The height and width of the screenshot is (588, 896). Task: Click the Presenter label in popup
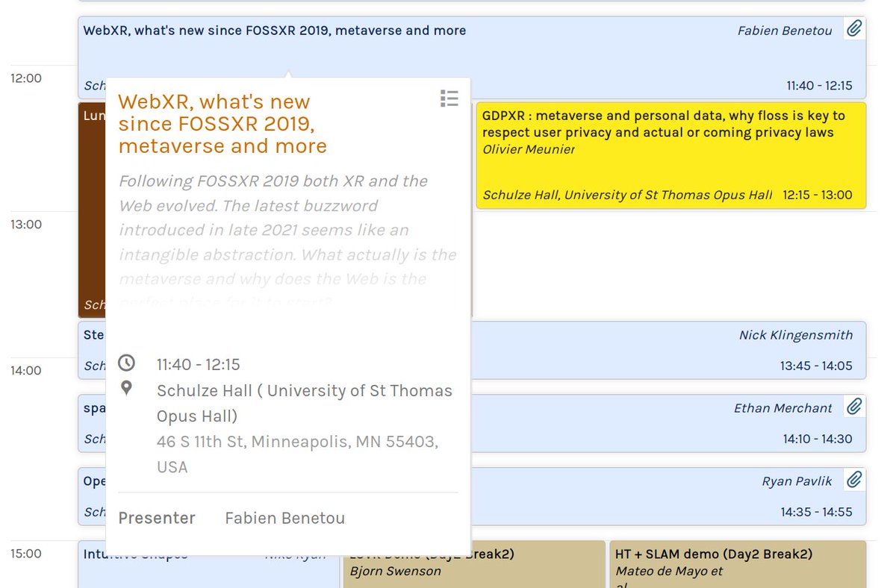(157, 518)
